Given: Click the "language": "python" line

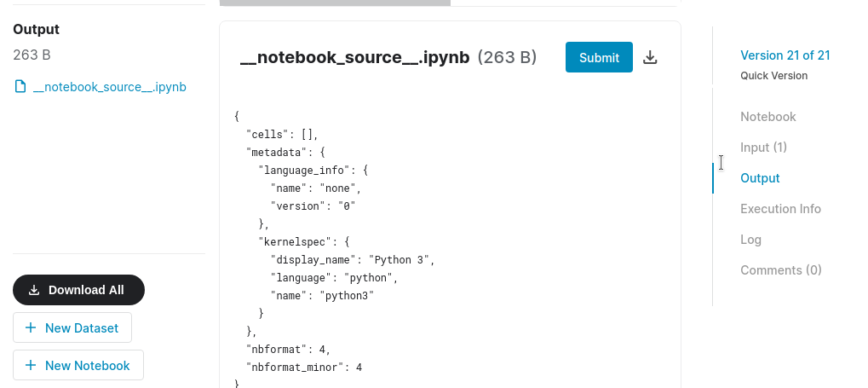Looking at the screenshot, I should [x=335, y=277].
